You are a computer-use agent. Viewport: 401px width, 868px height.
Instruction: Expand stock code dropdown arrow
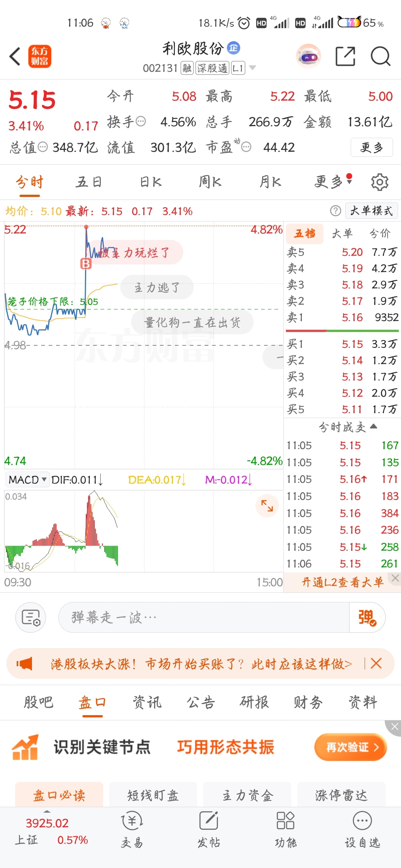(252, 68)
